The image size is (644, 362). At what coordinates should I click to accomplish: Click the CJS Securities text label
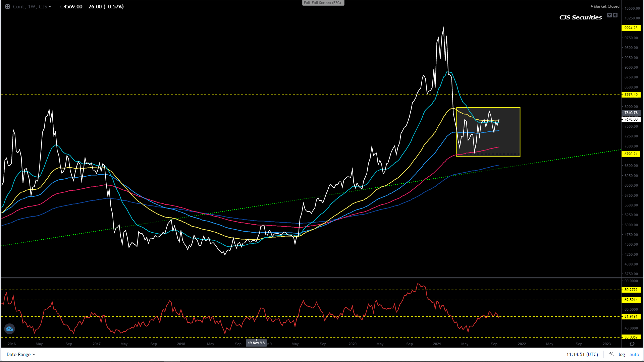coord(580,17)
